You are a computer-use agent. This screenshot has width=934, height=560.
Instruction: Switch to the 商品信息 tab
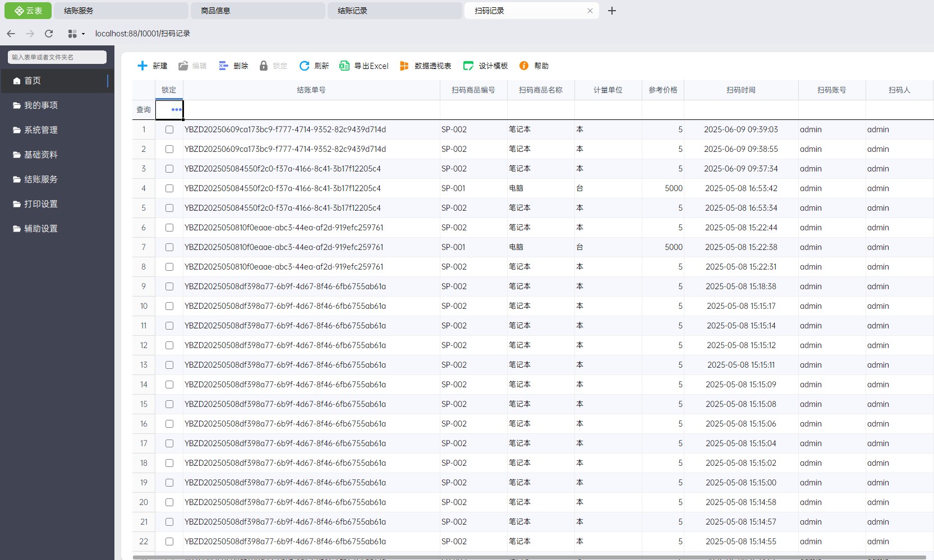(x=258, y=11)
